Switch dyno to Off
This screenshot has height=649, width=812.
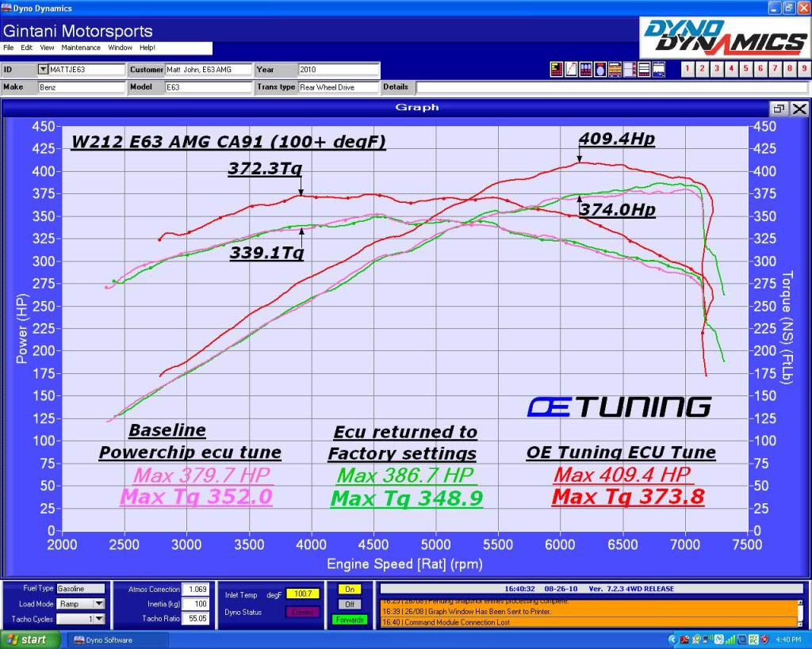point(349,605)
